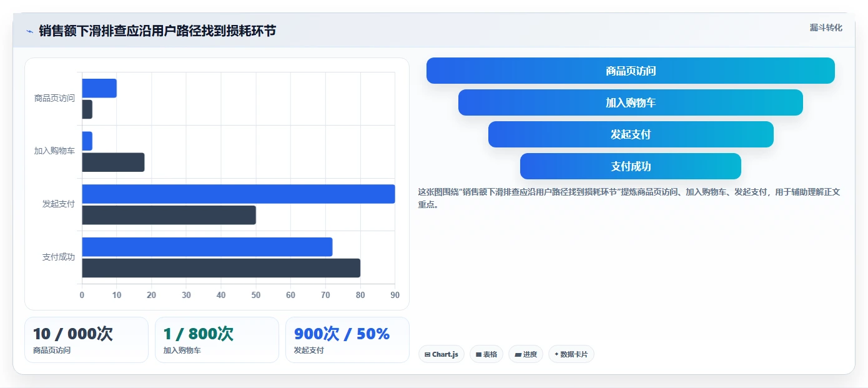The width and height of the screenshot is (868, 388).
Task: Select the blue bar in chart row 加入购物车
Action: [87, 141]
